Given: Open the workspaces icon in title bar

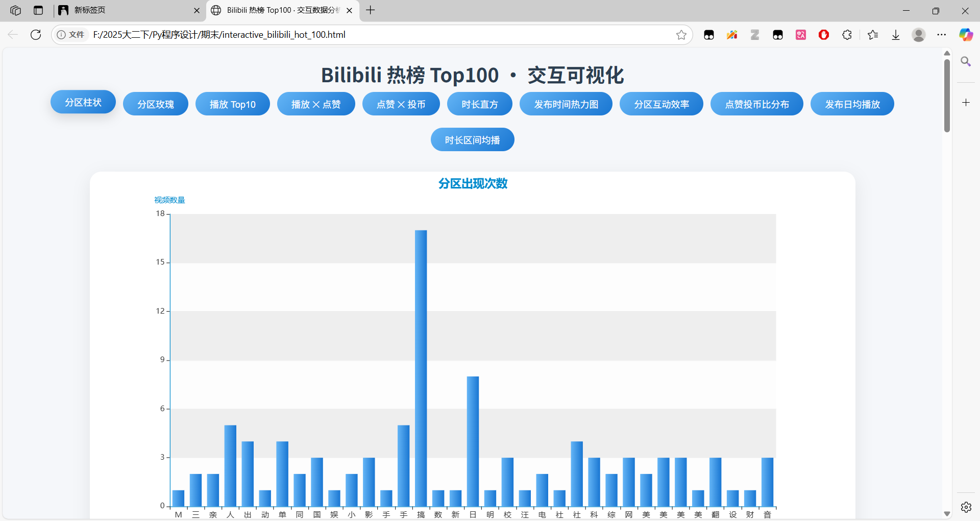Looking at the screenshot, I should (15, 10).
